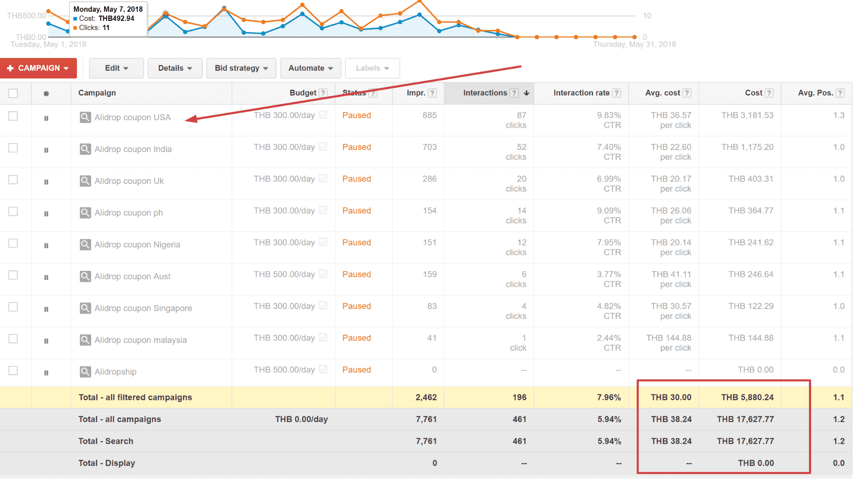The image size is (868, 479).
Task: Sort by the Budget column header
Action: pos(303,93)
